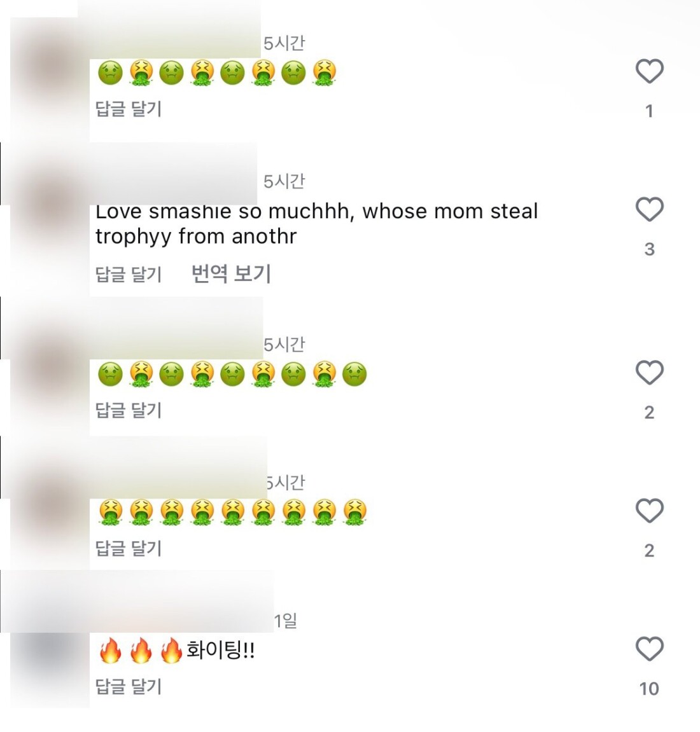700x732 pixels.
Task: Like the comment with eight green sick emojis
Action: [x=650, y=71]
